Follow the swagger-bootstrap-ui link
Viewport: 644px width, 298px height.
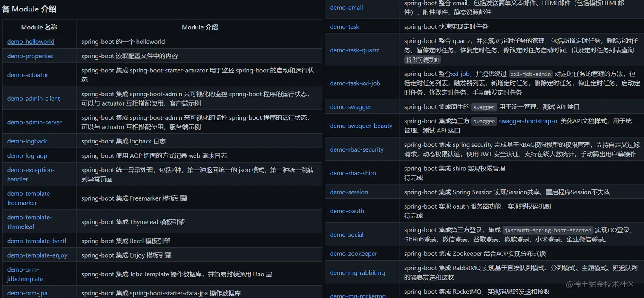(529, 121)
